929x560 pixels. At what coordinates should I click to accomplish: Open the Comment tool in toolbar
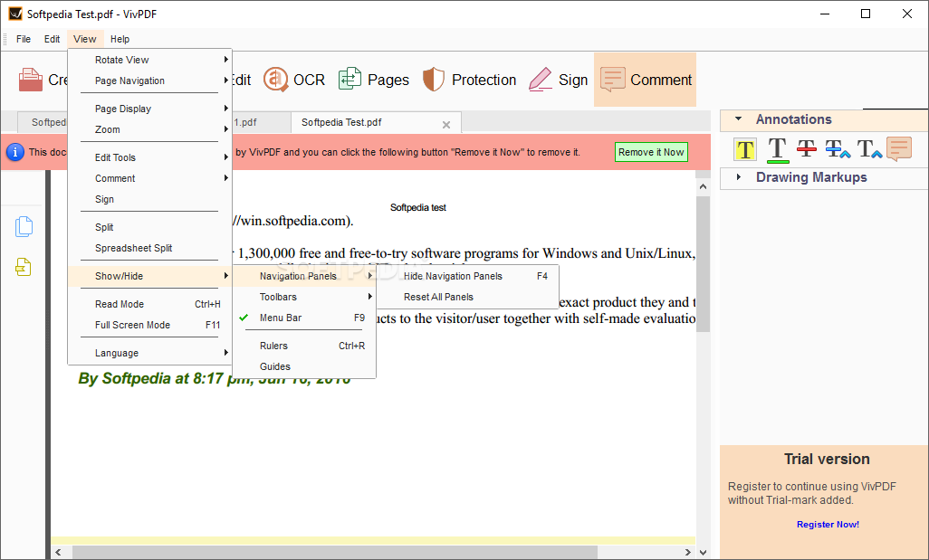pyautogui.click(x=646, y=80)
